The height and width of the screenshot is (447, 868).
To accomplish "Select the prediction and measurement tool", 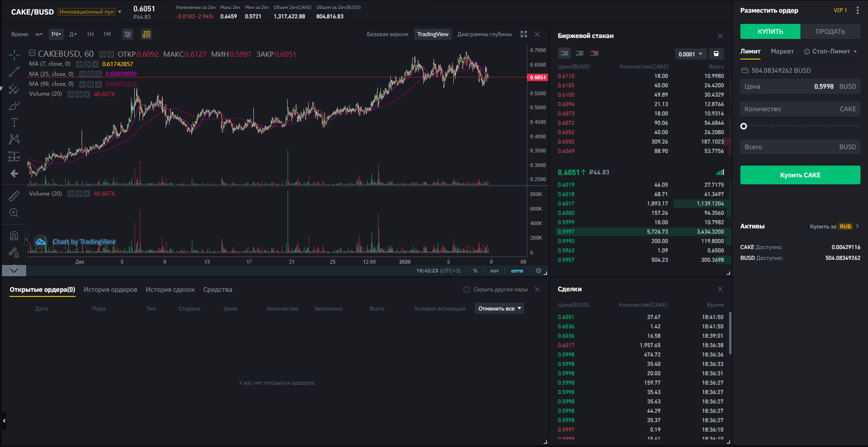I will click(14, 156).
